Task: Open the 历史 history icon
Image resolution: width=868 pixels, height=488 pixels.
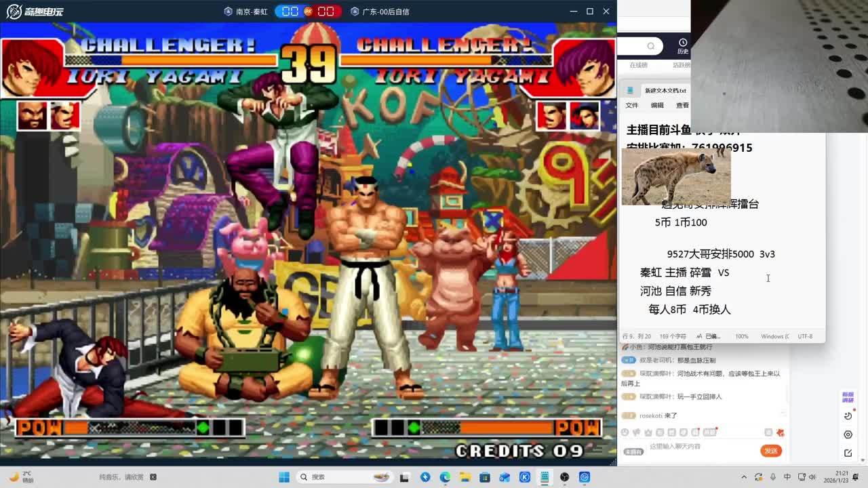Action: [x=682, y=46]
